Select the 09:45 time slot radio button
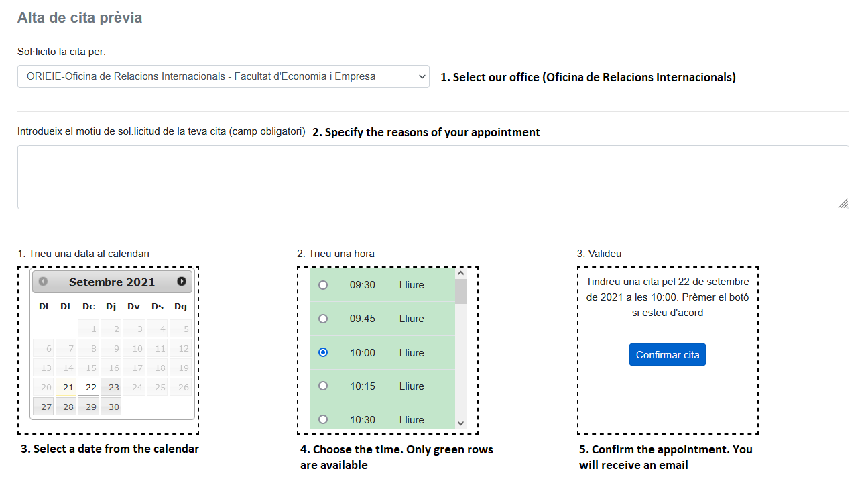This screenshot has width=868, height=481. [x=323, y=319]
